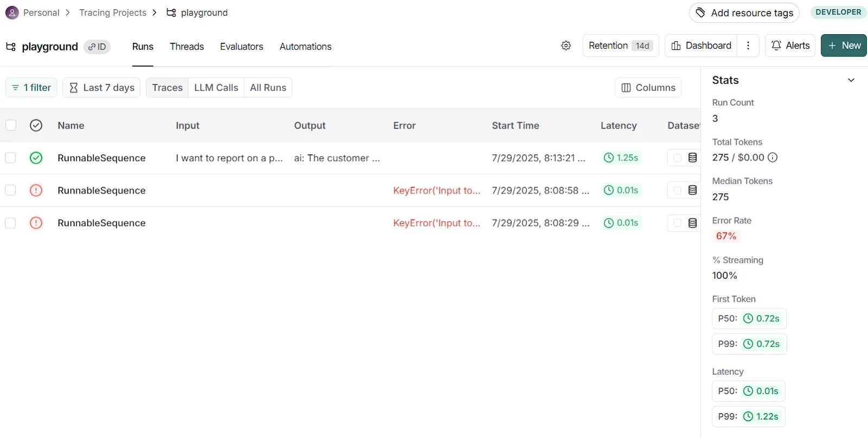The image size is (868, 438).
Task: Open Alerts
Action: click(790, 46)
